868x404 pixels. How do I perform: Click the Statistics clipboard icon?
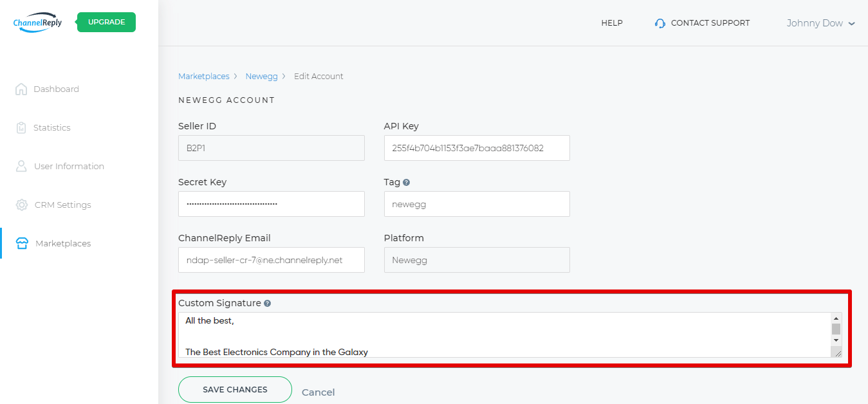coord(21,128)
